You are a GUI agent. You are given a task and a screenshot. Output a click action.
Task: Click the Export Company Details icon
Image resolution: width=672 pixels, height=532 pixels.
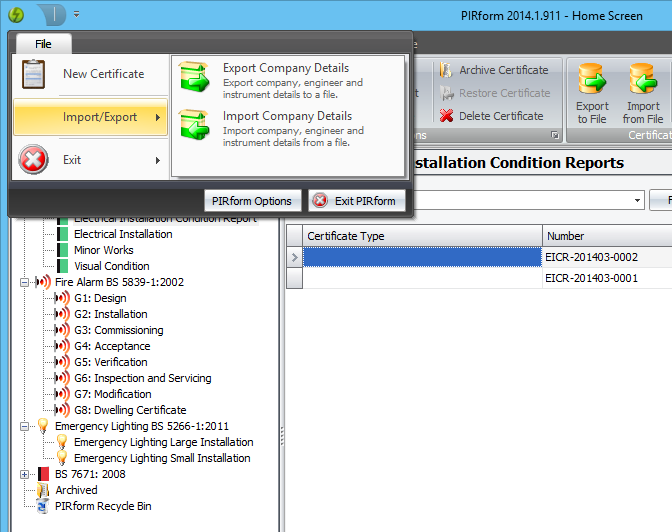pos(193,76)
